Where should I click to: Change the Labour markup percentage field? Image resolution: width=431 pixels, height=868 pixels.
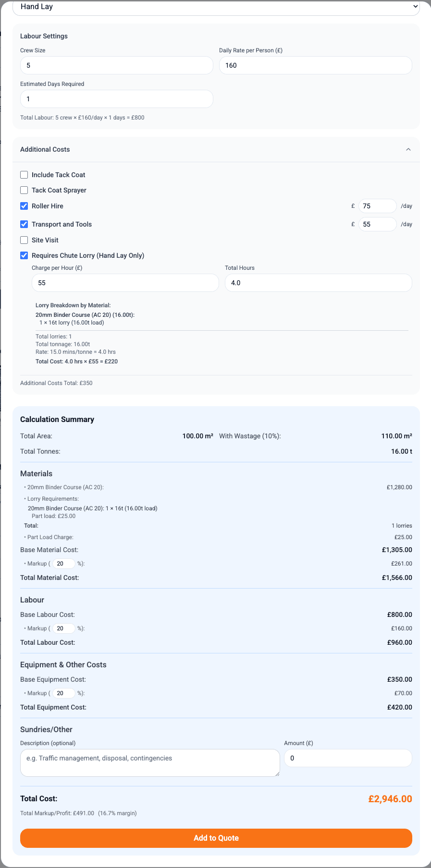coord(63,628)
